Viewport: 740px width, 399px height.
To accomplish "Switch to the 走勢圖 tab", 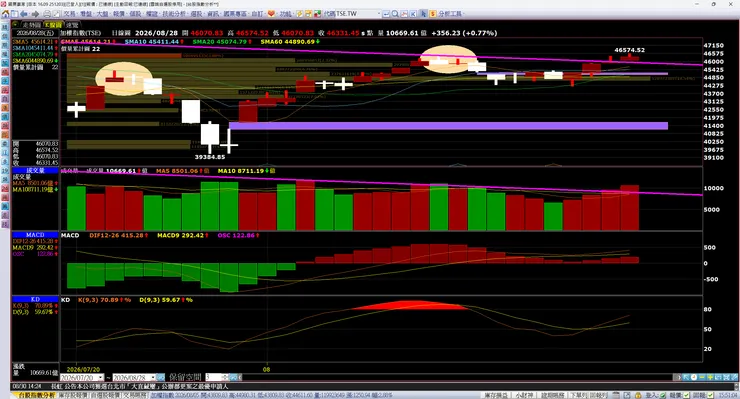I will pyautogui.click(x=32, y=25).
